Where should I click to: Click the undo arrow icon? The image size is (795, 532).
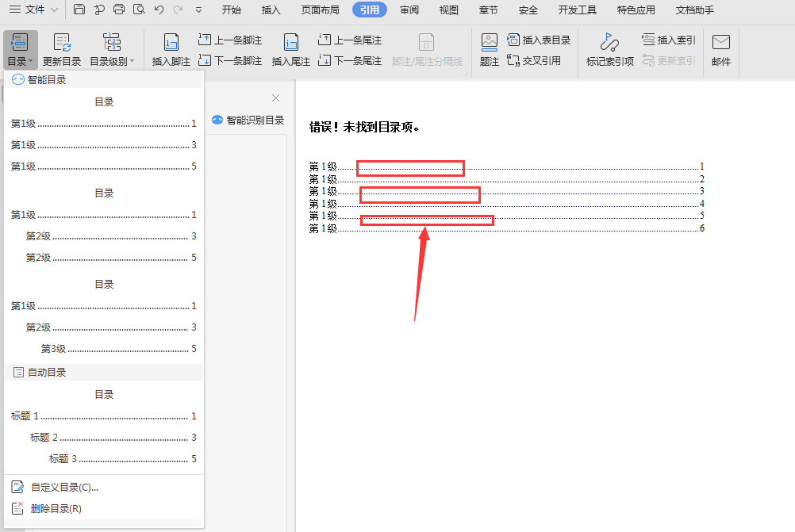point(159,10)
